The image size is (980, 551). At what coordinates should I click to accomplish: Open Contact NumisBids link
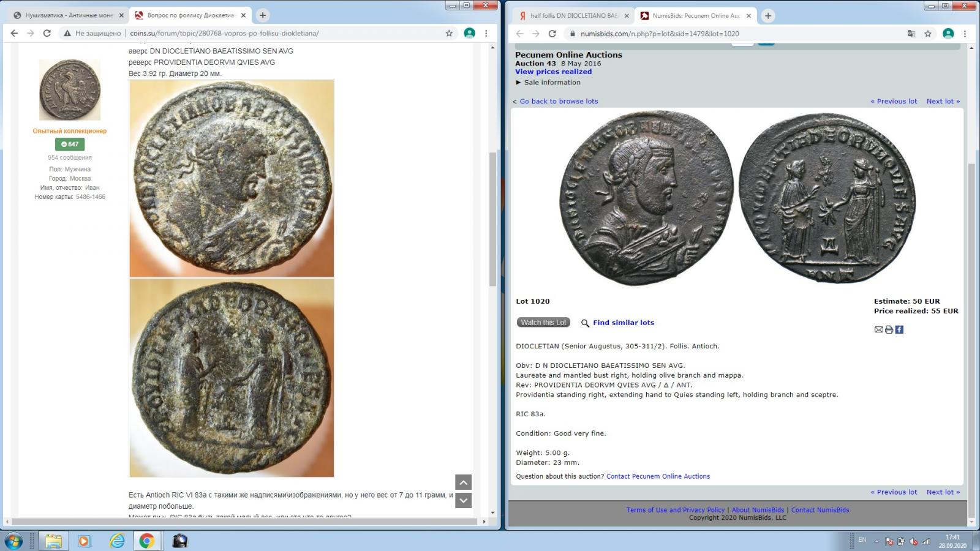pyautogui.click(x=820, y=510)
